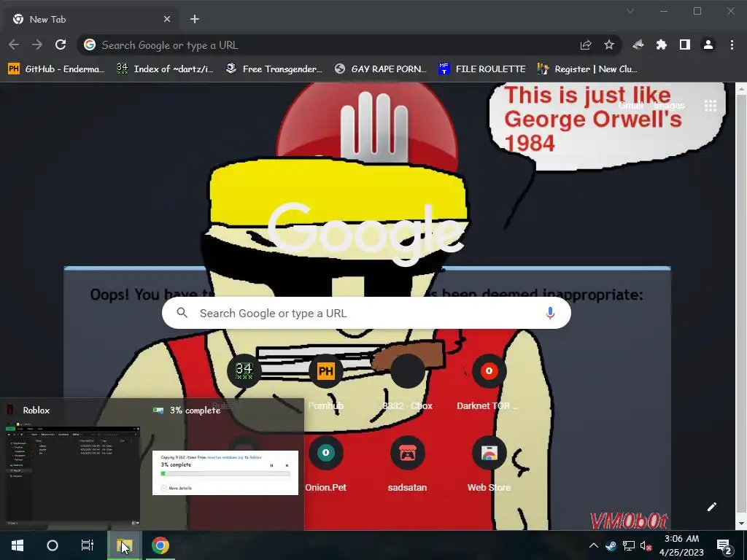Open the network tray icon

click(x=628, y=545)
